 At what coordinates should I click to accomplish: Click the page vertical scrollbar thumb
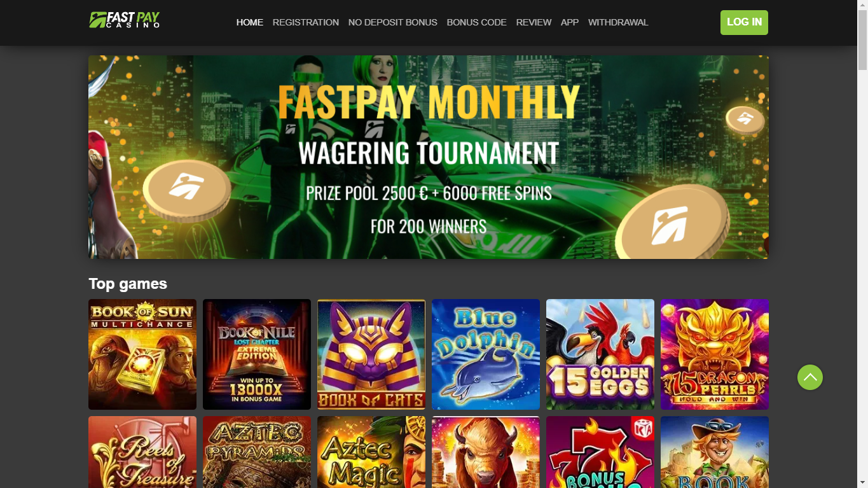[x=862, y=36]
